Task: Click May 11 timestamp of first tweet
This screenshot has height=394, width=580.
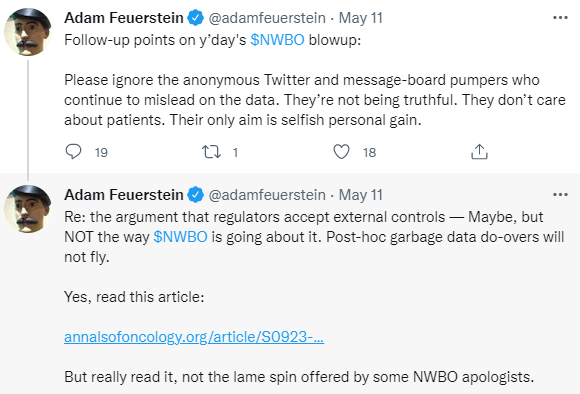Action: (361, 18)
